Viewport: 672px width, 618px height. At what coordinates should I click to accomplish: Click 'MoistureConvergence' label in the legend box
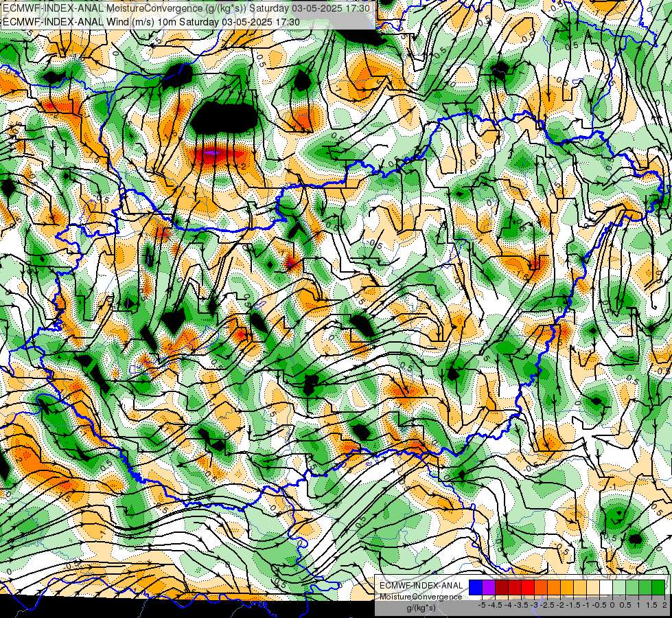(421, 597)
